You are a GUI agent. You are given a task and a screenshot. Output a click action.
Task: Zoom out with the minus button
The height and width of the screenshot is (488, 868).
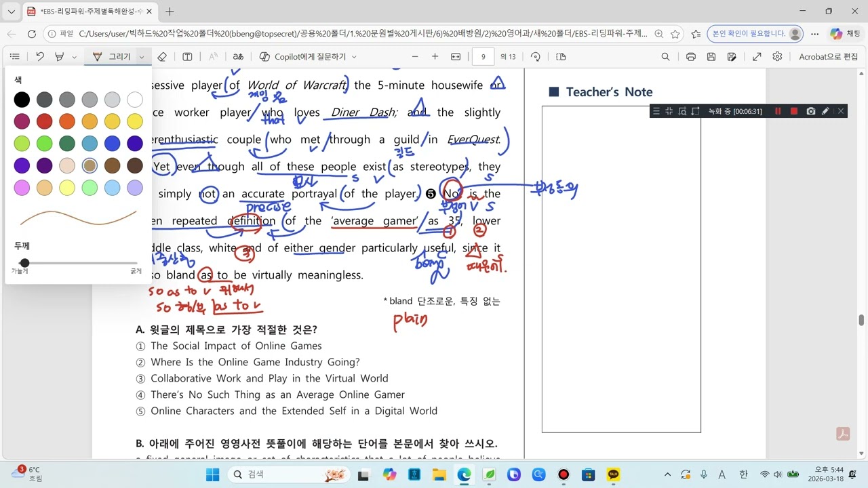[x=415, y=57]
